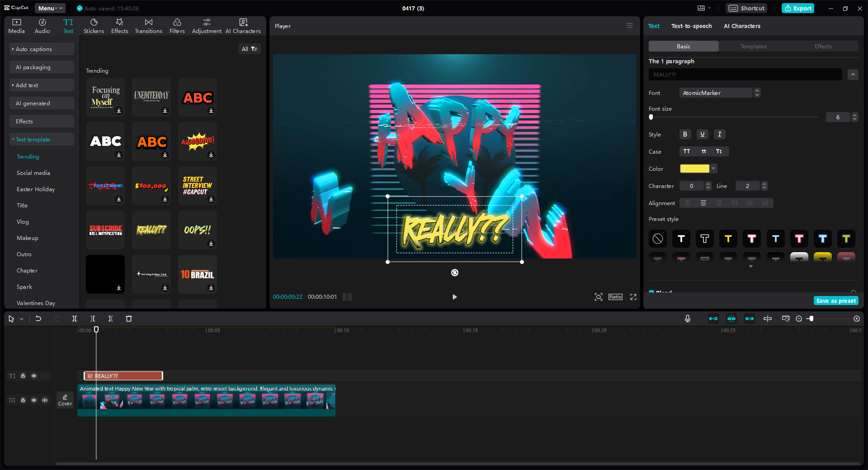Open the text color picker dropdown
The width and height of the screenshot is (868, 470).
pyautogui.click(x=713, y=168)
